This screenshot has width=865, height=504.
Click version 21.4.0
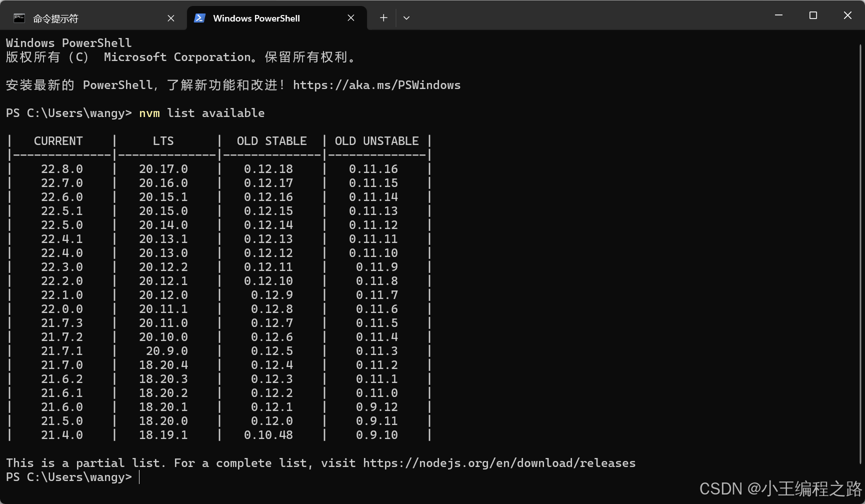coord(62,435)
